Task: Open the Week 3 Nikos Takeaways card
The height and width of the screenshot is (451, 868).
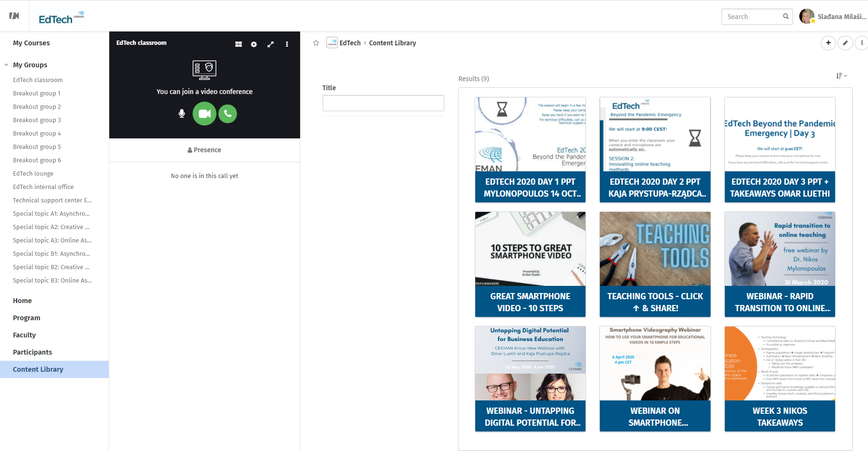Action: (780, 379)
